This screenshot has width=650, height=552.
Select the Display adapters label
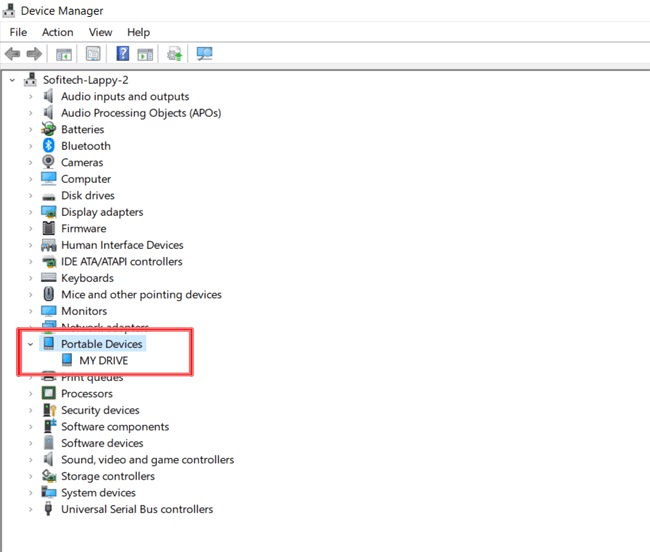[102, 212]
